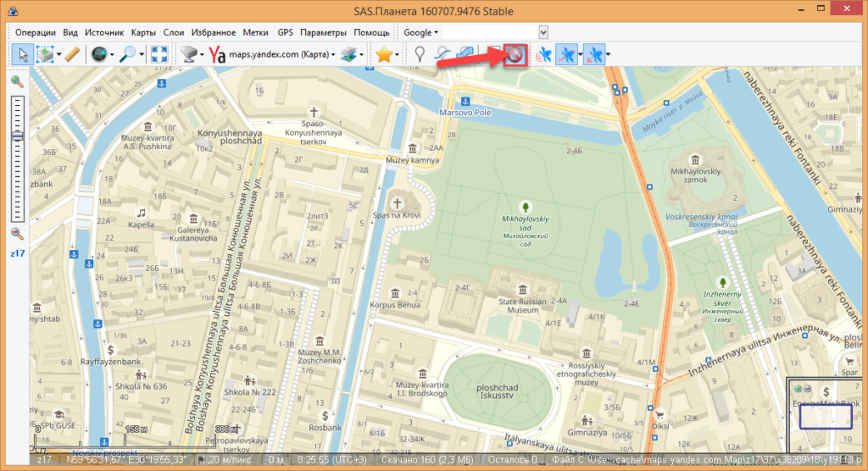Click the add placemark pin icon
Screen dimensions: 868x471
coord(419,54)
